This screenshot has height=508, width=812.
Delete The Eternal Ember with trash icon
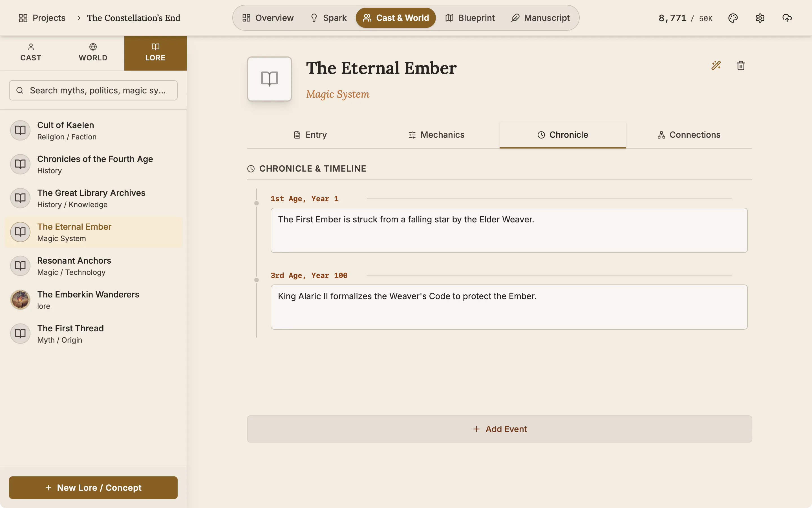[741, 65]
